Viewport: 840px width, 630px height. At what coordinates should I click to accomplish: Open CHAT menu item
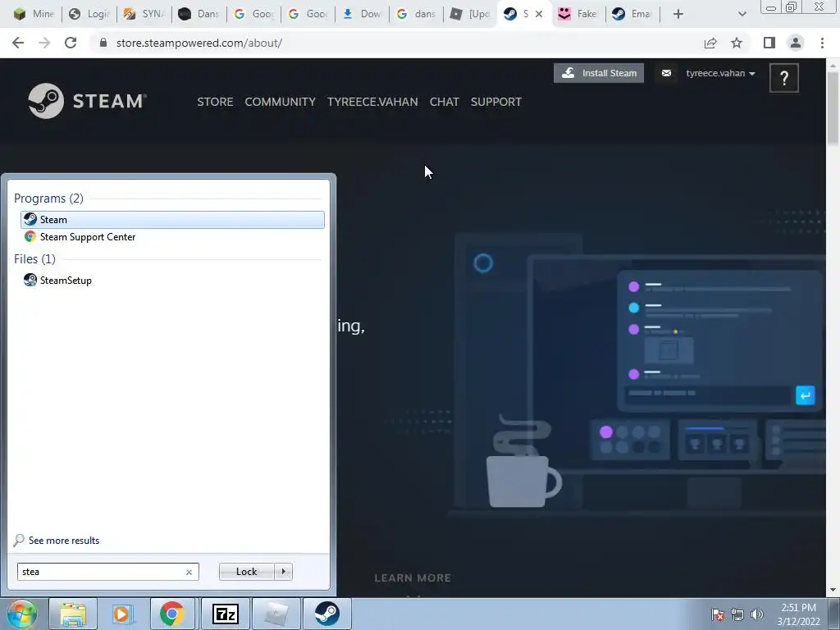(x=444, y=102)
